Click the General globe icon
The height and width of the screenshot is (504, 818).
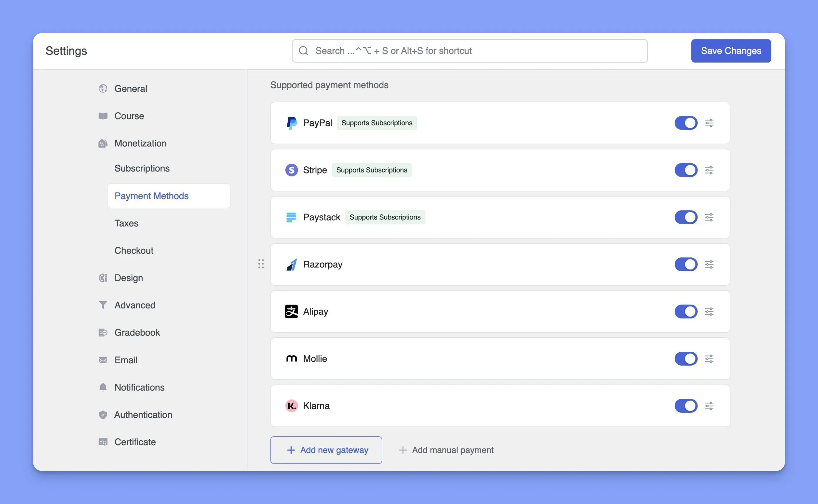click(103, 89)
